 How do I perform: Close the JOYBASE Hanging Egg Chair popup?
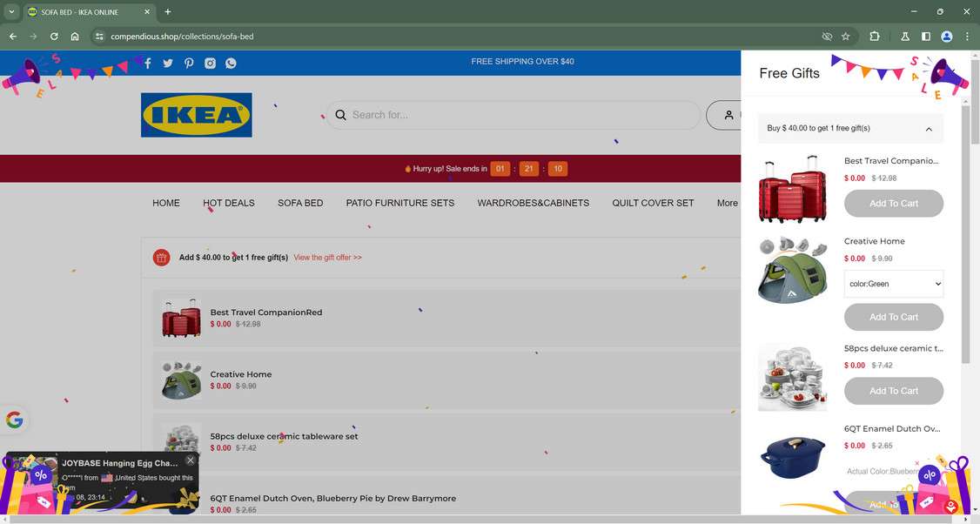coord(190,460)
